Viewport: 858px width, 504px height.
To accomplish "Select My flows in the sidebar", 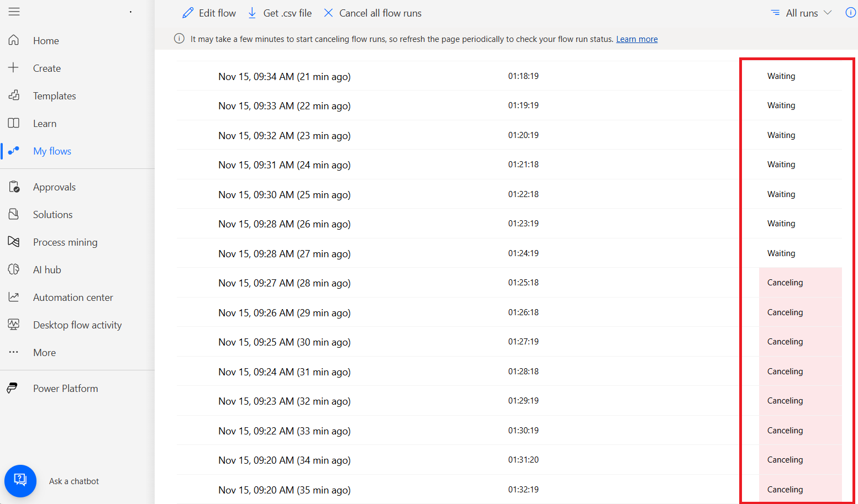I will pos(52,151).
